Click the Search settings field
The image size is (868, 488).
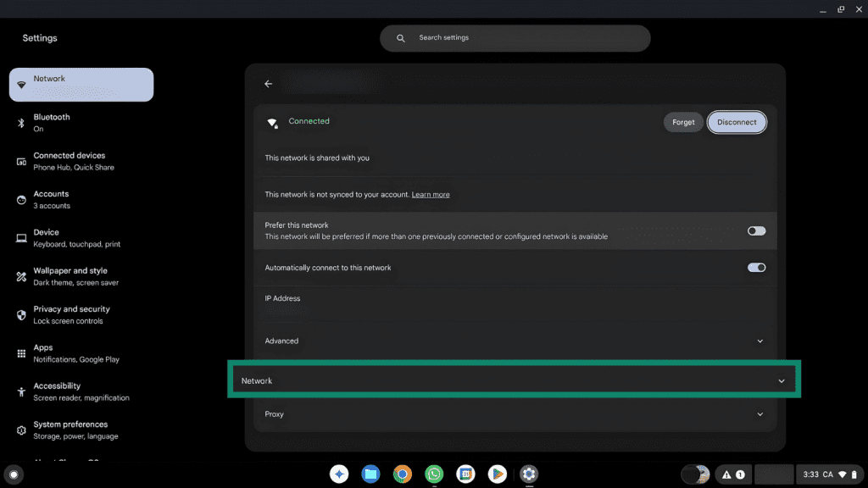[526, 38]
